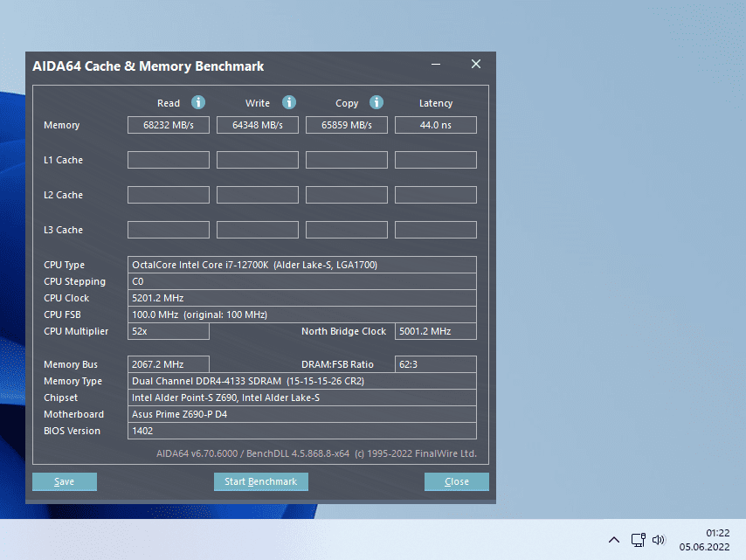
Task: Click the empty L1 Cache read field
Action: pyautogui.click(x=169, y=160)
